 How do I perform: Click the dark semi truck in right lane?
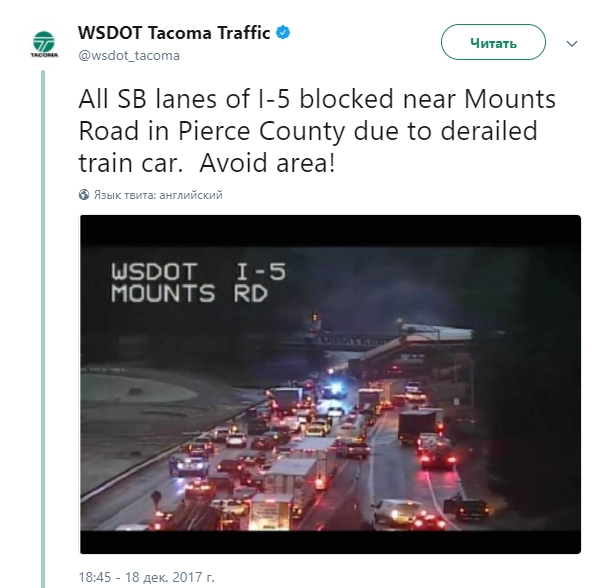[x=418, y=426]
